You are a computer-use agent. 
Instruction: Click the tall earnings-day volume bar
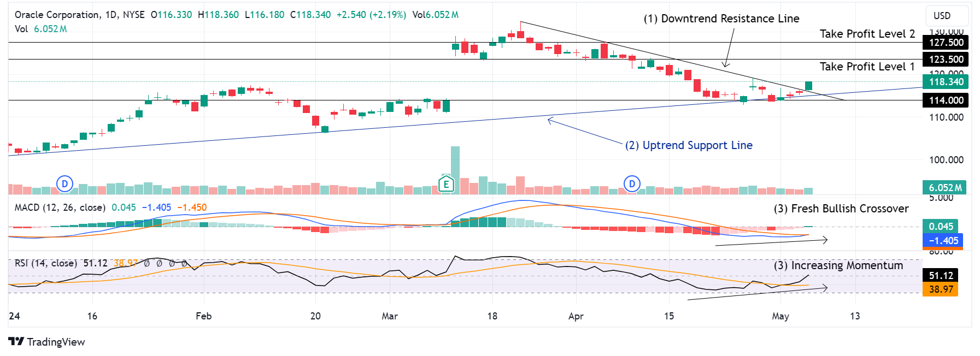coord(455,170)
